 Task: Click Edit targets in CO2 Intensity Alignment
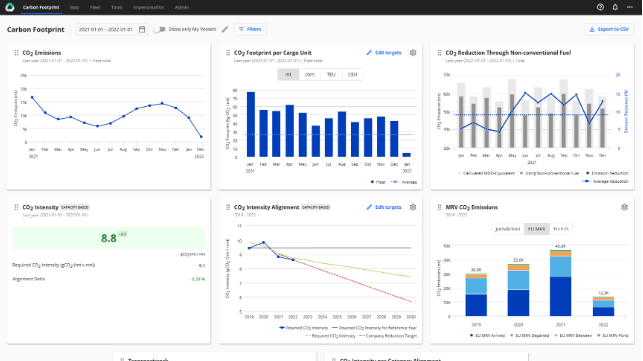pos(384,207)
